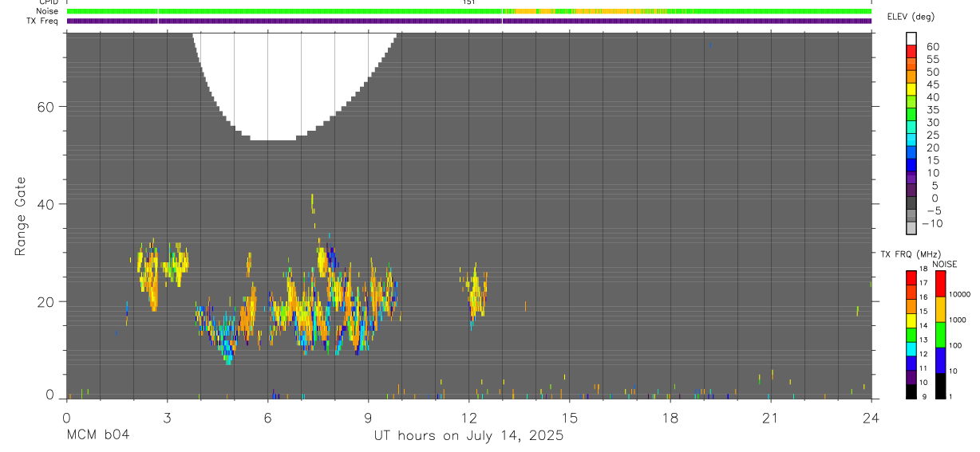Click the green 30–35 degree ELEV swatch
The width and height of the screenshot is (980, 452).
911,116
